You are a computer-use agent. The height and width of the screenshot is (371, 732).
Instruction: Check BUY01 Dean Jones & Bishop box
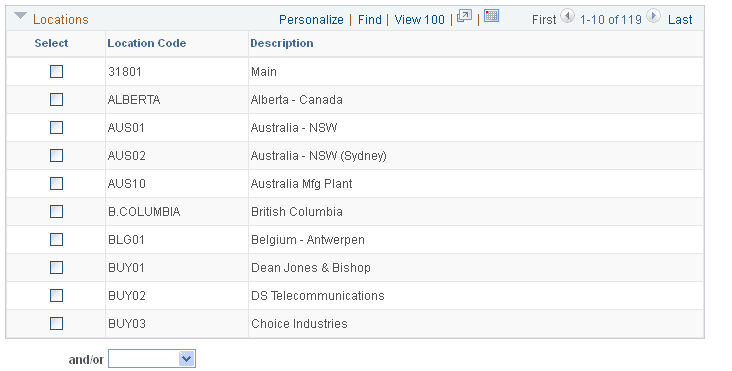pos(56,267)
